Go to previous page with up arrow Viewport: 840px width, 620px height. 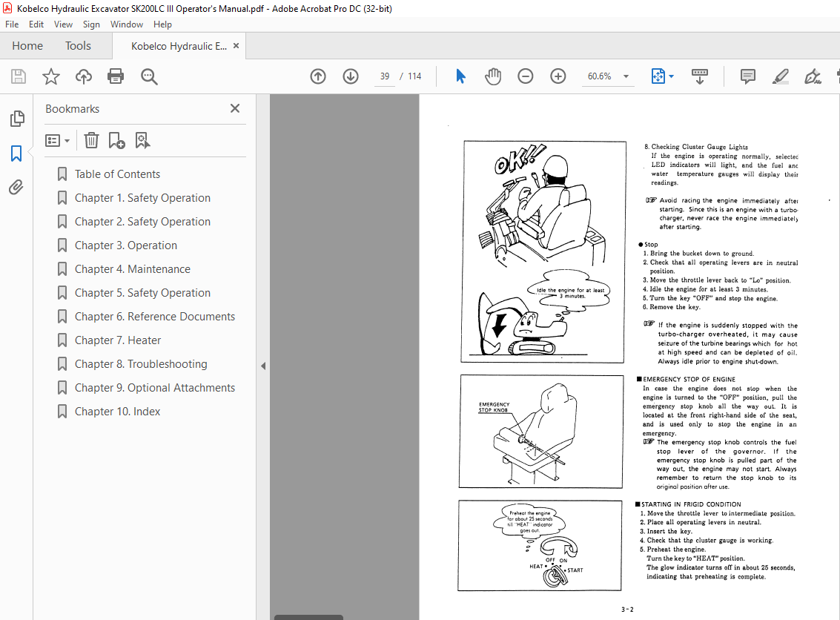[x=318, y=76]
